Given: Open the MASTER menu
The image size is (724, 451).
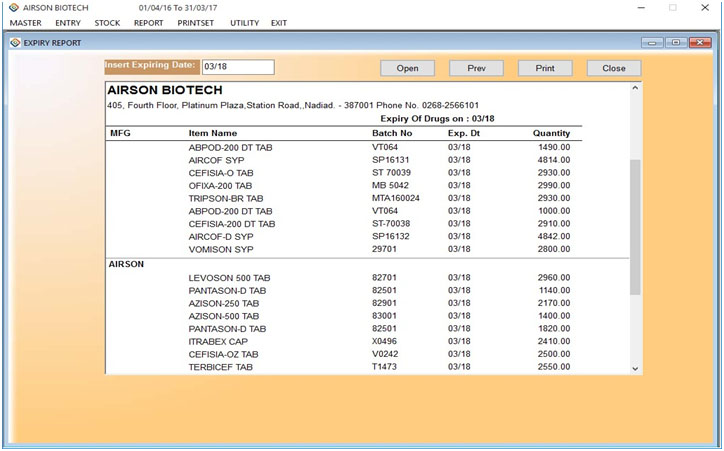Looking at the screenshot, I should pyautogui.click(x=25, y=22).
